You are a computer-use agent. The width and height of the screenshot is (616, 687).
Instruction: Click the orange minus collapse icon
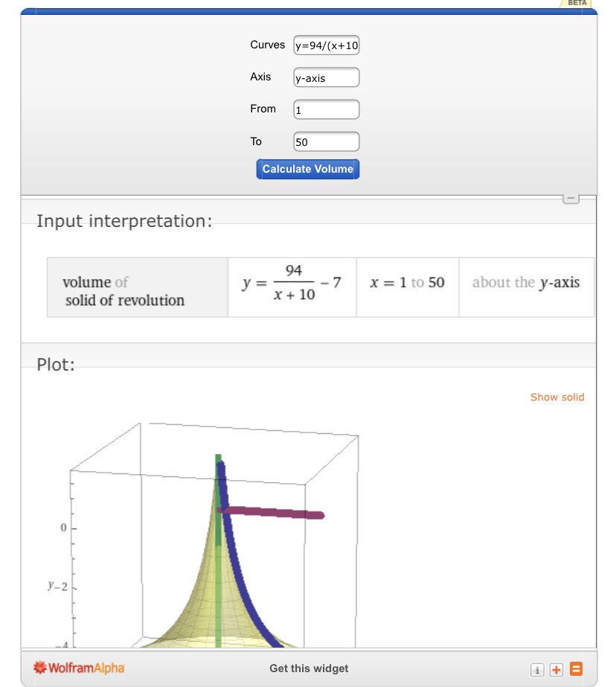click(x=576, y=669)
